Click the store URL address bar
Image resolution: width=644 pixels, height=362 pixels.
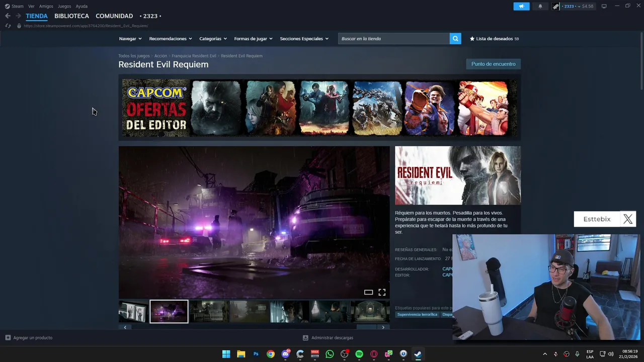point(86,26)
